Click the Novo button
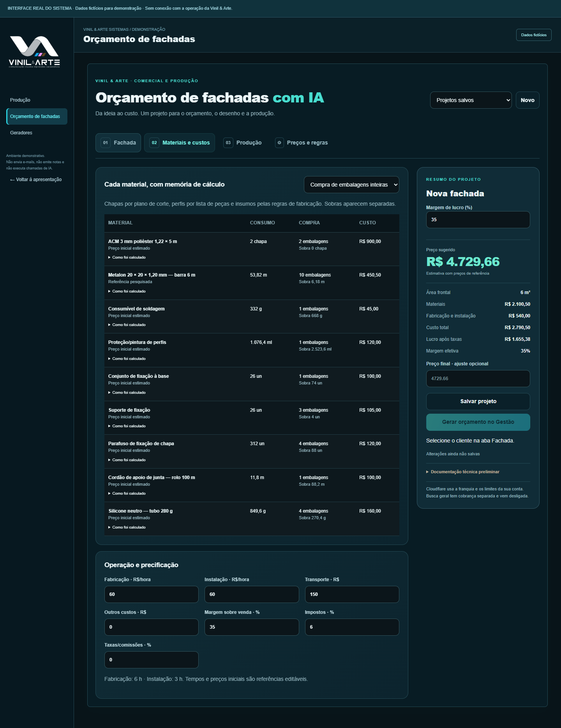 [527, 100]
